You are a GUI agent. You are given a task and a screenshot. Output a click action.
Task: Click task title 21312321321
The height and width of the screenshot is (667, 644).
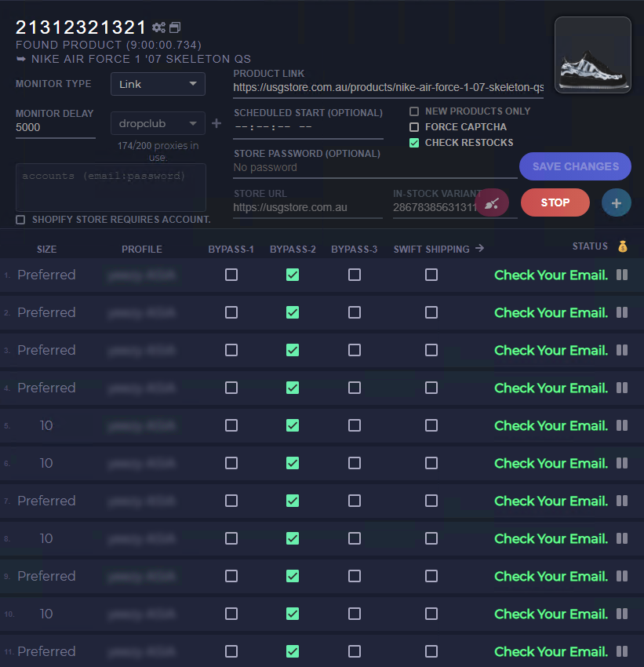coord(81,27)
